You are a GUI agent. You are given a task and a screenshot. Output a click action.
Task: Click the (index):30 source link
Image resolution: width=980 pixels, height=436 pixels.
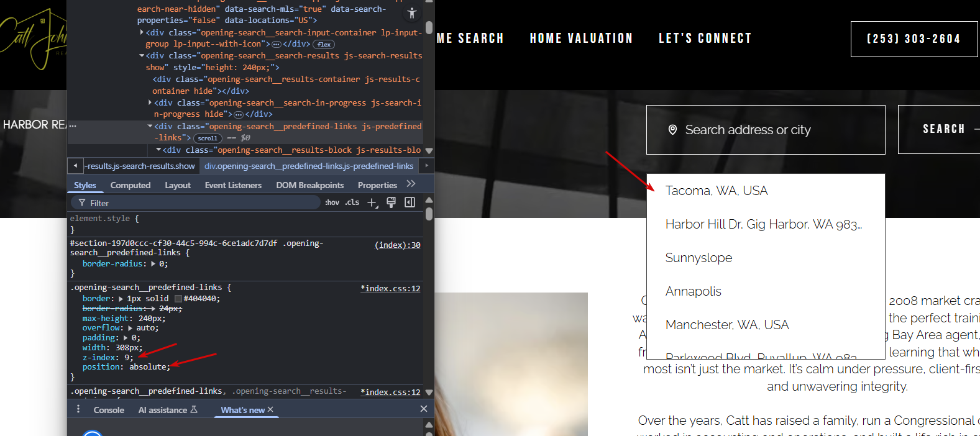397,245
